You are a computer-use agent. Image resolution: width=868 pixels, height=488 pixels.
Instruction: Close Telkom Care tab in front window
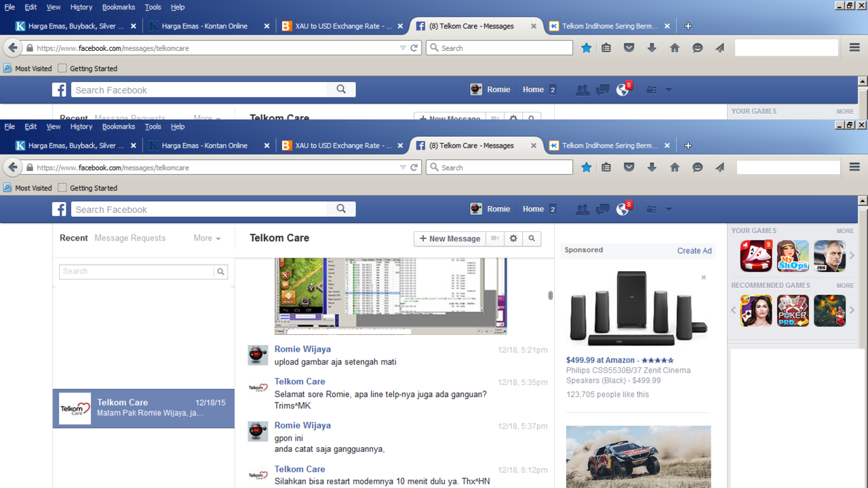(x=534, y=146)
